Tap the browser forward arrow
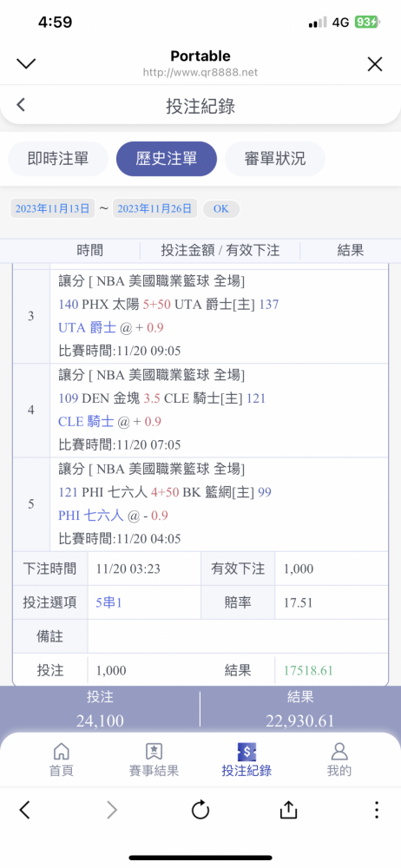Screen dimensions: 401x868 [x=112, y=811]
